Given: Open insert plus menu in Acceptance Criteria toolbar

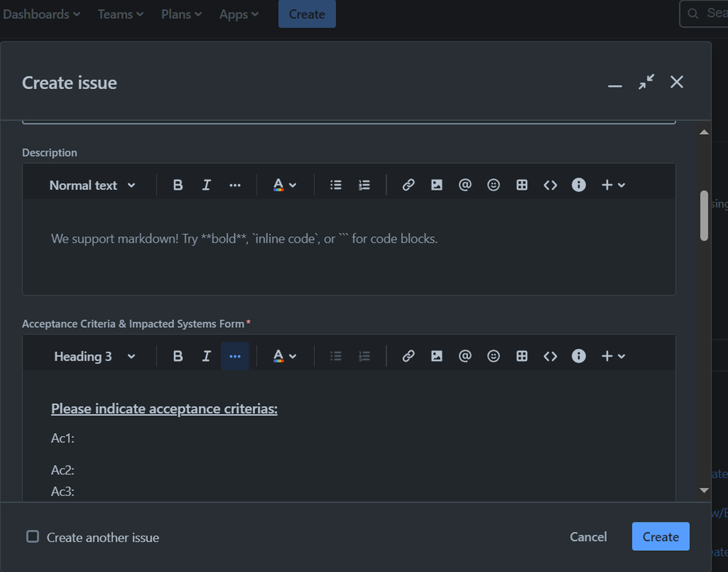Looking at the screenshot, I should (x=613, y=356).
